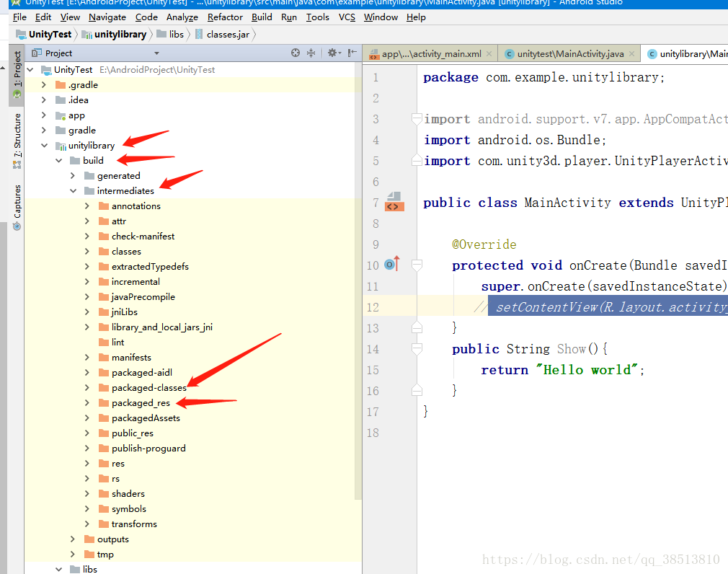Screen dimensions: 728x574
Task: Open the Refactor menu
Action: pyautogui.click(x=225, y=17)
